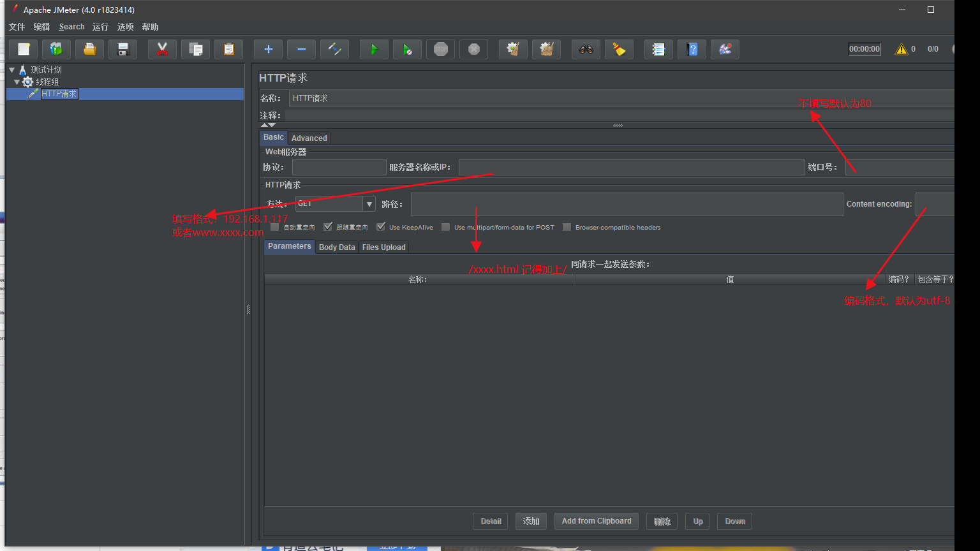Image resolution: width=980 pixels, height=551 pixels.
Task: Open Function Helper dialog icon
Action: (659, 49)
